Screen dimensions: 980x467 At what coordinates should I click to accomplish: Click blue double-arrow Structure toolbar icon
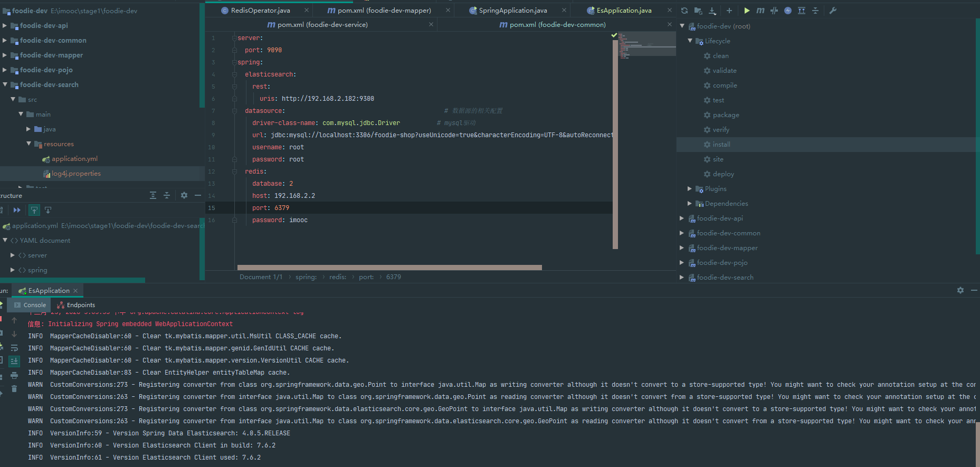click(x=17, y=210)
